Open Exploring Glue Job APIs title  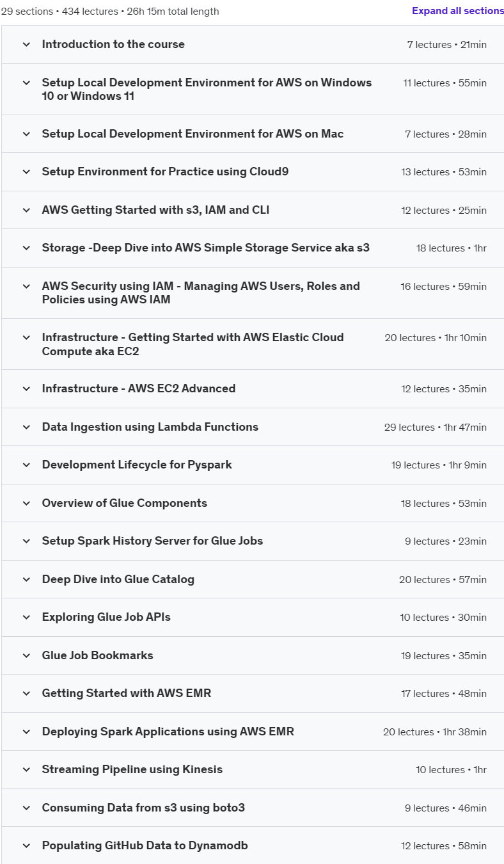pyautogui.click(x=106, y=617)
